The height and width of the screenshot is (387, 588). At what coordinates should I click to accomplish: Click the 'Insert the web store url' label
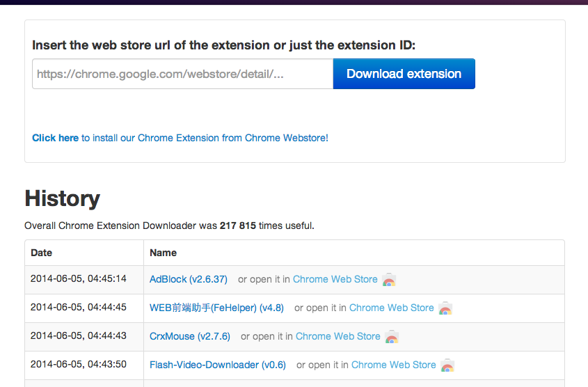223,45
